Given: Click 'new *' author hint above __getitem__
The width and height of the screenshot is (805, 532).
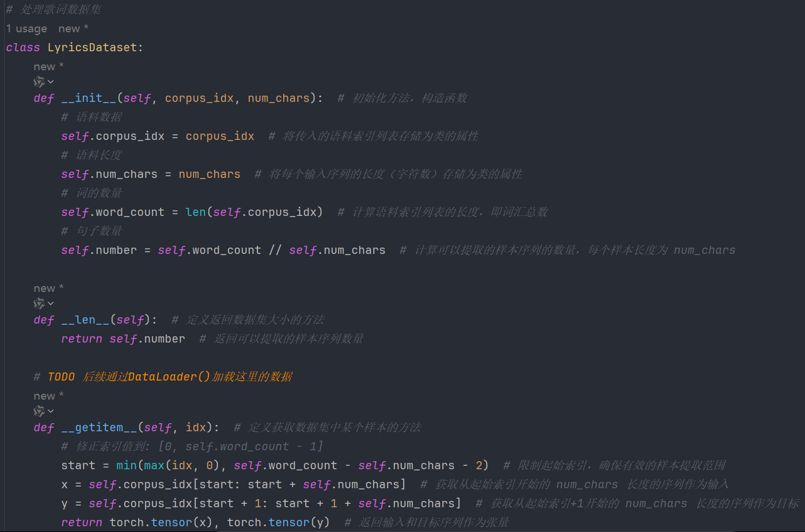Looking at the screenshot, I should tap(49, 396).
